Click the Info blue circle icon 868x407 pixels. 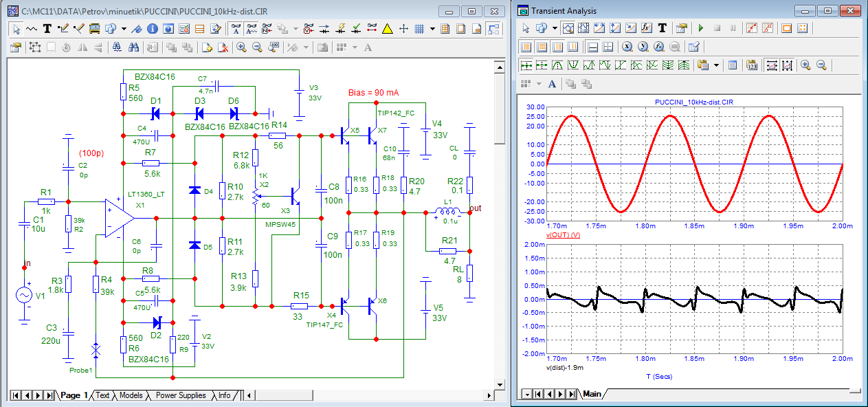coord(153,29)
